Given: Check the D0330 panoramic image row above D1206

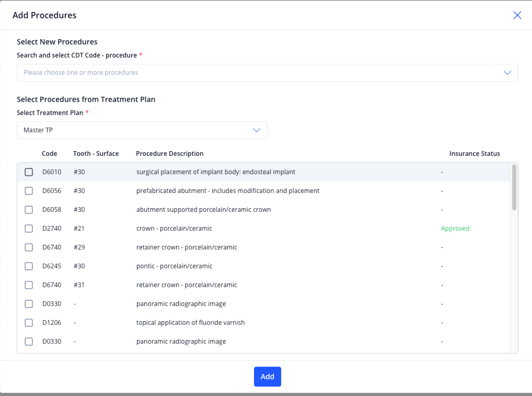Looking at the screenshot, I should (29, 304).
